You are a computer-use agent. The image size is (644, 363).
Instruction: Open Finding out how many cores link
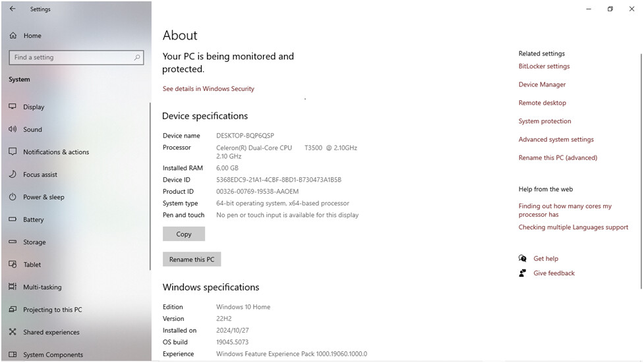pyautogui.click(x=565, y=210)
